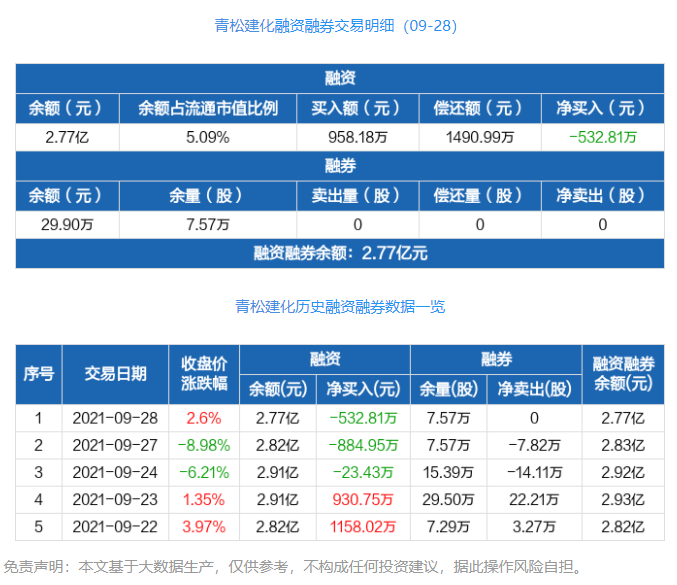Click the 青松建化历史融资融券数据一览 heading
677x585 pixels.
coord(340,307)
